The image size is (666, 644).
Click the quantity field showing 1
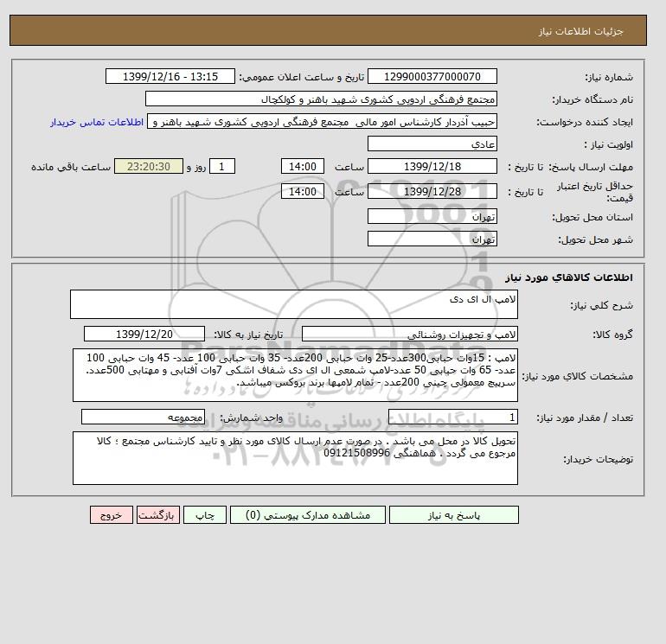[453, 417]
